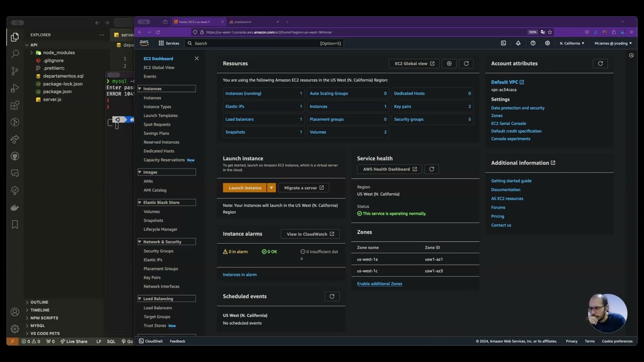Viewport: 644px width, 362px height.
Task: Open server.js file in Explorer
Action: tap(52, 100)
